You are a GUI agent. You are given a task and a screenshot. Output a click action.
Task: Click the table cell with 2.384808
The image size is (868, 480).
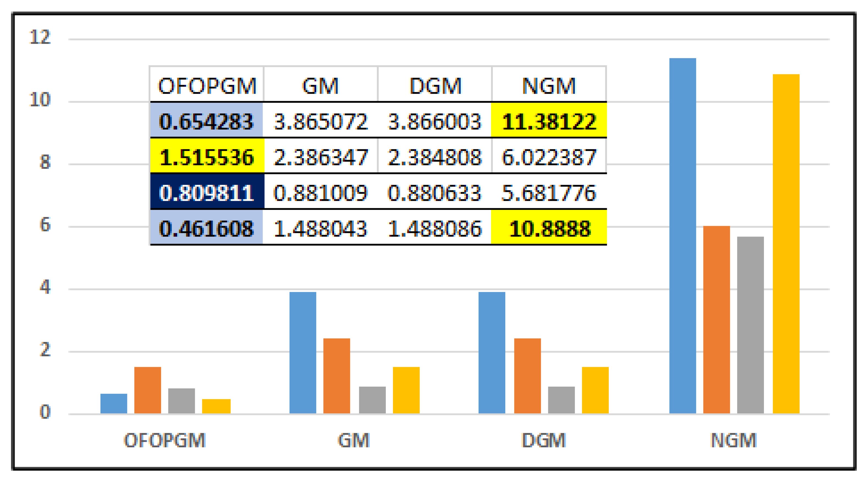tap(435, 157)
